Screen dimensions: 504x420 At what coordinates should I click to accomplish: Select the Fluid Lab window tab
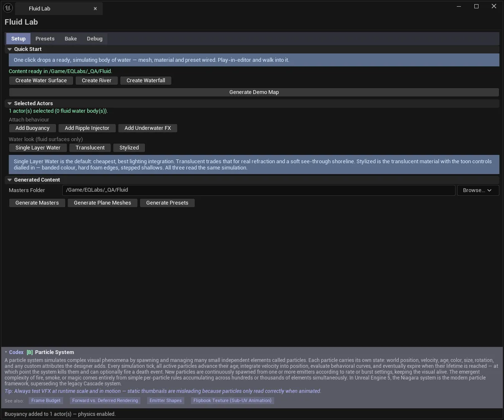(x=59, y=8)
